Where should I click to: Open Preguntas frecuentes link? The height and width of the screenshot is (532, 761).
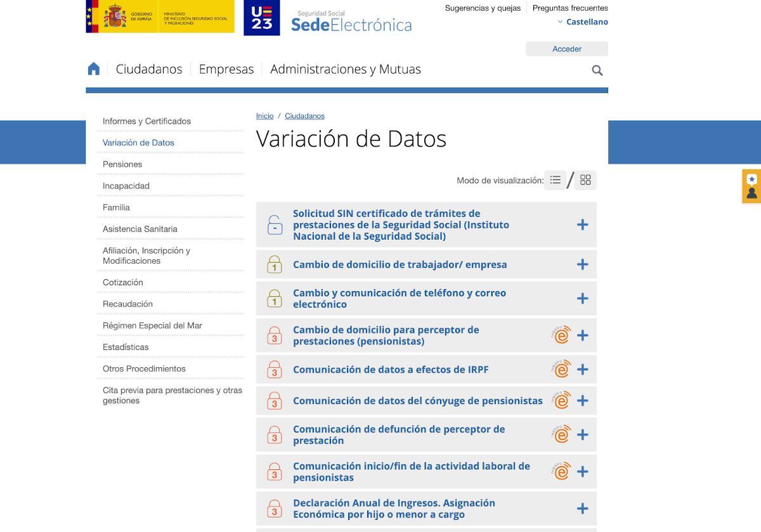pyautogui.click(x=569, y=8)
